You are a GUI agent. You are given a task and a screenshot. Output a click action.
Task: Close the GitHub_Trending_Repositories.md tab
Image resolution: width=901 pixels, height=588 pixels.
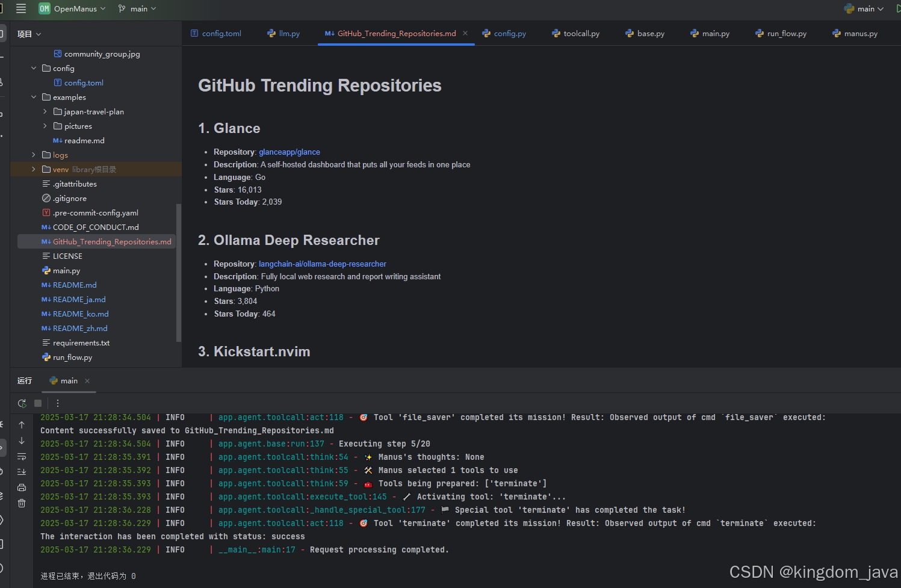coord(465,34)
